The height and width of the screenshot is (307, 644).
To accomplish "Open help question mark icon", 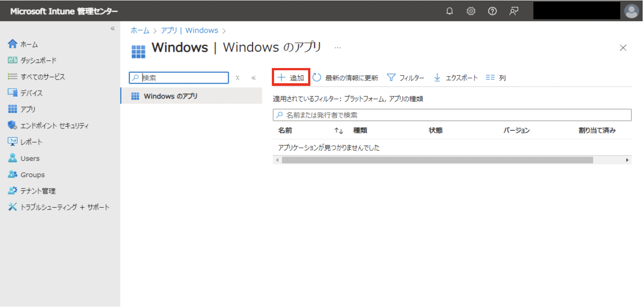I will [492, 12].
